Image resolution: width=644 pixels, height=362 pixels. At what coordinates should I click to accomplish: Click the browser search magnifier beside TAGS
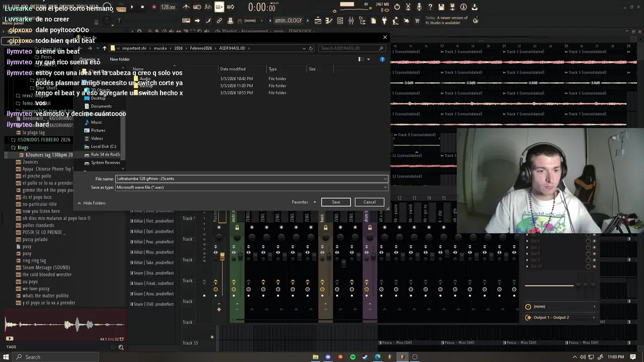pyautogui.click(x=121, y=347)
